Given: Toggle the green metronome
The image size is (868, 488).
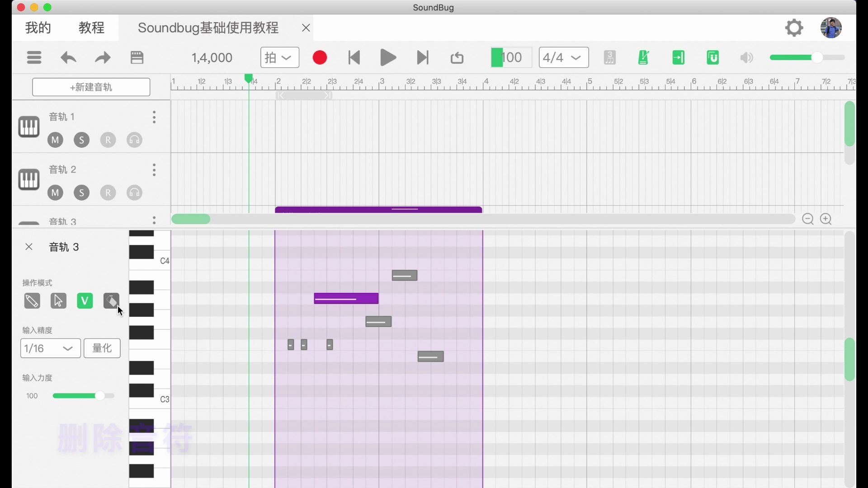Looking at the screenshot, I should coord(644,57).
